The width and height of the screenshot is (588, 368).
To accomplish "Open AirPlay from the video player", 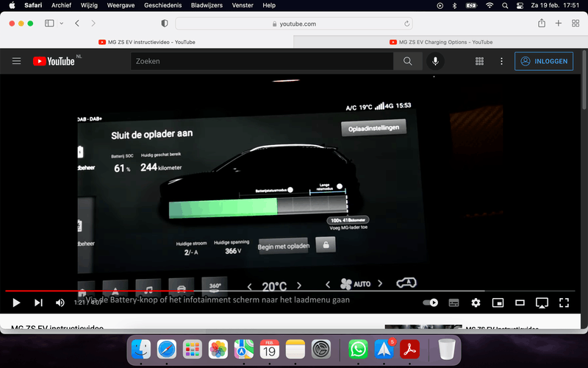I will [x=542, y=302].
